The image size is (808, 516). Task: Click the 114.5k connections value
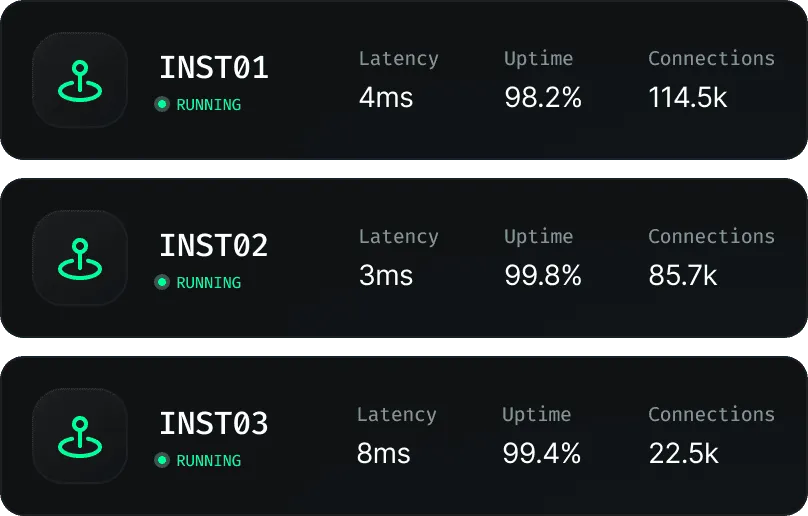click(688, 97)
